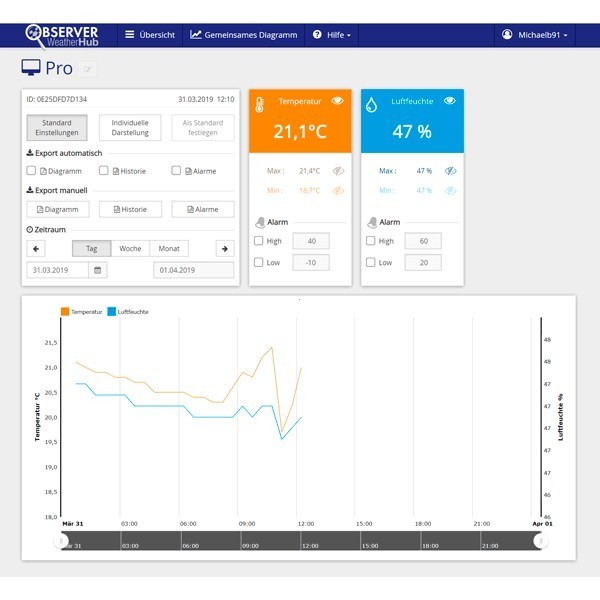Screen dimensions: 600x600
Task: Go to previous time period arrow
Action: [x=36, y=249]
